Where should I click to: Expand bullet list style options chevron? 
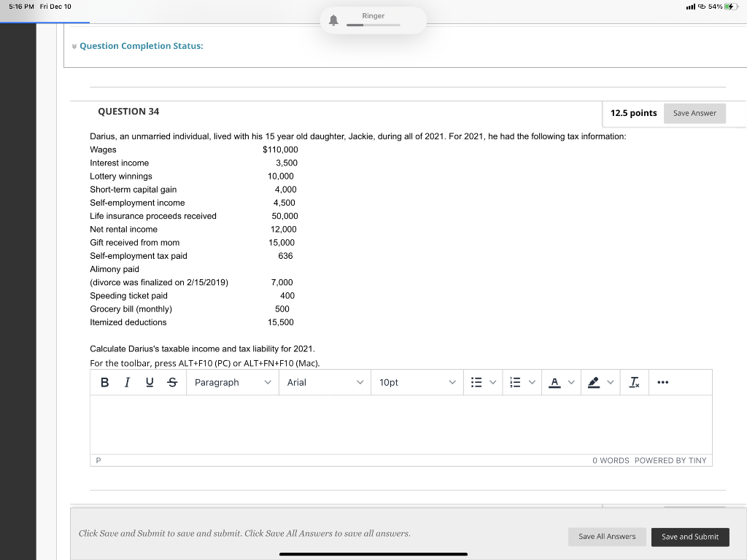click(493, 382)
